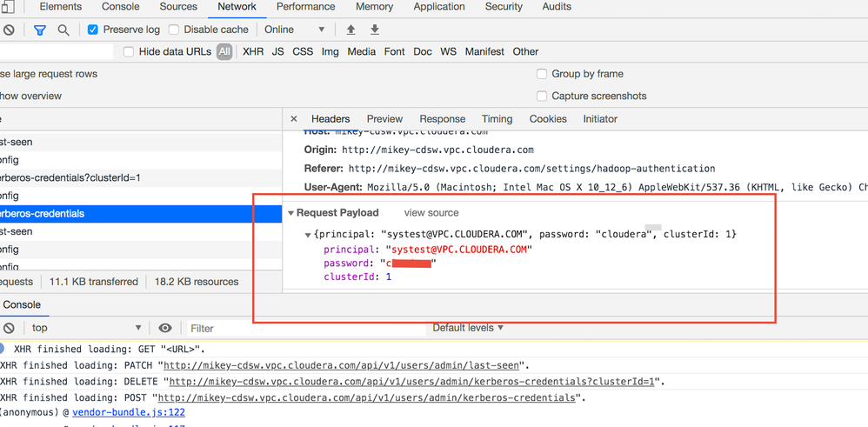Click the console eye live expression icon
This screenshot has width=868, height=427.
(x=165, y=328)
